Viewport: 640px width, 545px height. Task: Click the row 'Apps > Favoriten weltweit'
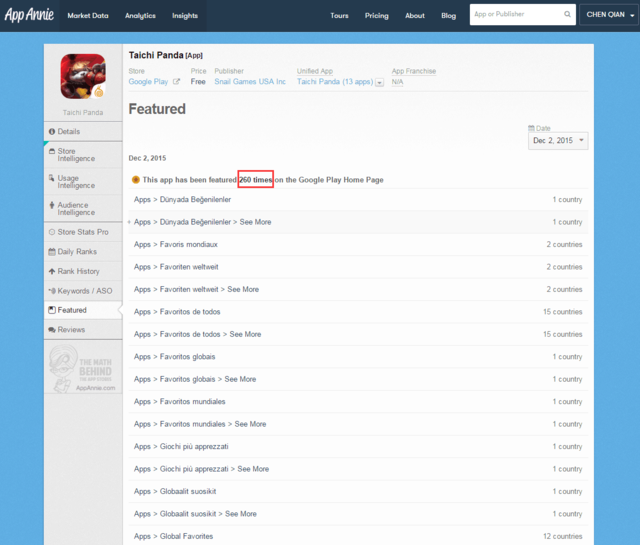point(358,267)
